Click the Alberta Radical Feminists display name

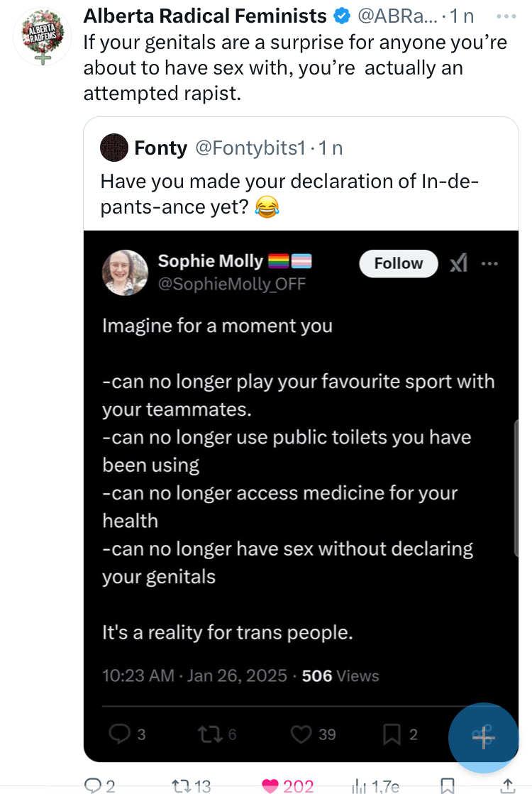coord(205,16)
